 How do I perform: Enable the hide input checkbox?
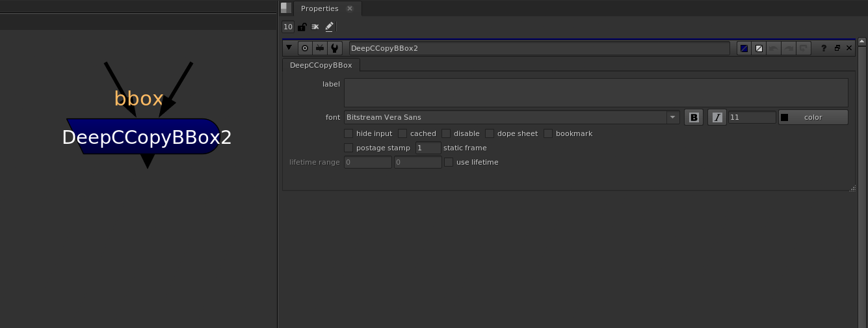click(349, 133)
